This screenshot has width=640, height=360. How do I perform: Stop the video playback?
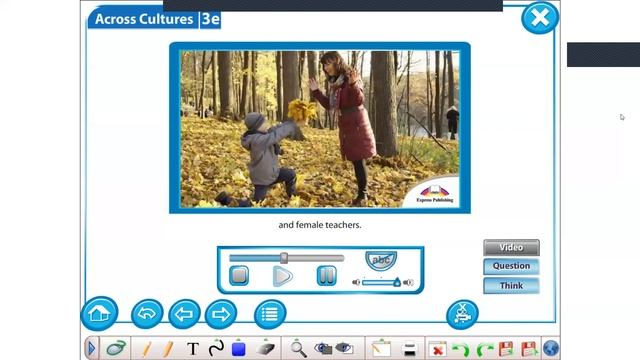[x=239, y=276]
